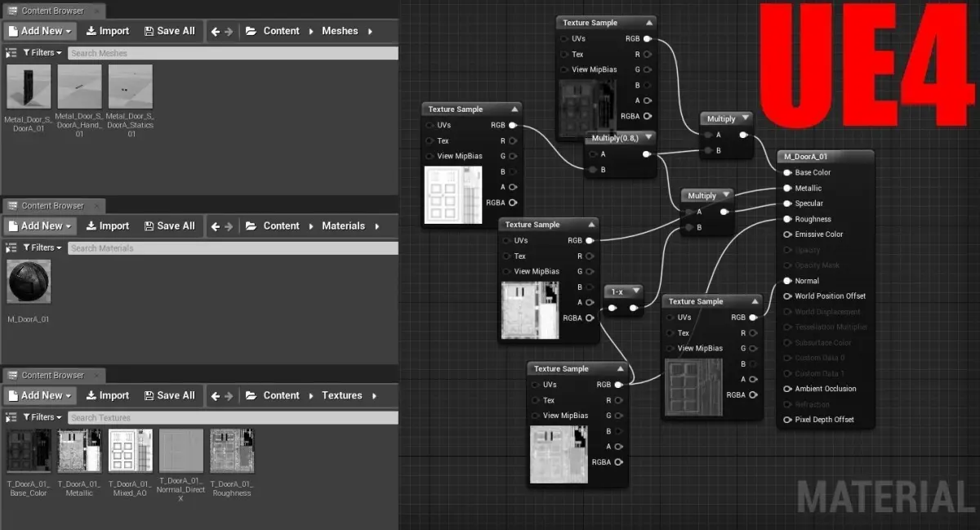Click the RGB output pin of topmost Texture Sample
The image size is (980, 530).
coord(648,38)
